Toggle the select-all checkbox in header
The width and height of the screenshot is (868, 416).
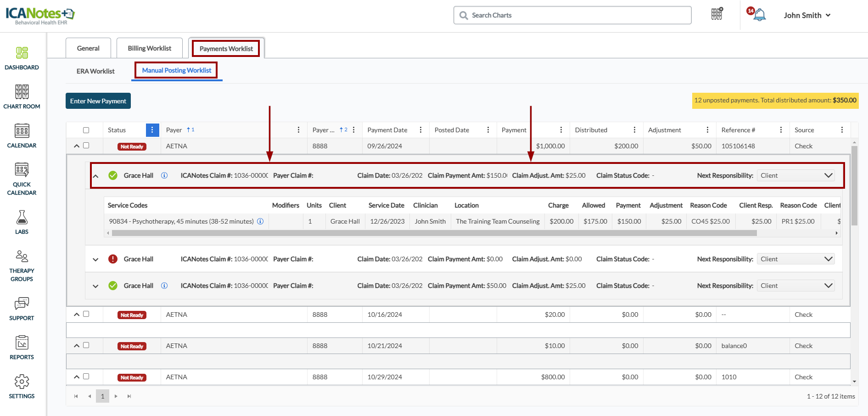pyautogui.click(x=86, y=130)
